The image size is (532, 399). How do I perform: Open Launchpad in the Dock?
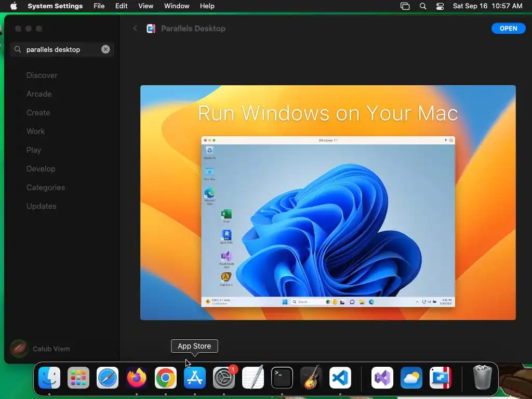[x=78, y=378]
